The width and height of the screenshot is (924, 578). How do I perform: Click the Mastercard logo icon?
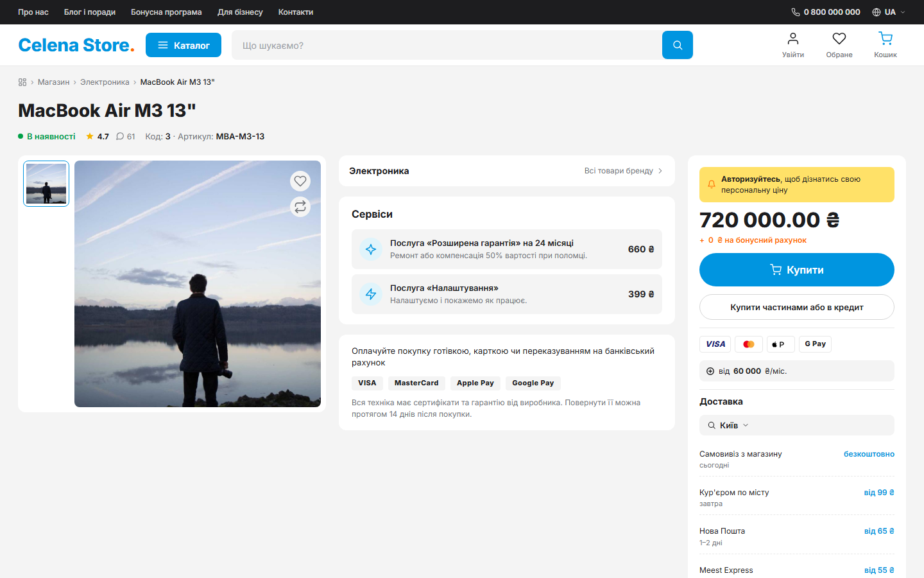tap(749, 344)
